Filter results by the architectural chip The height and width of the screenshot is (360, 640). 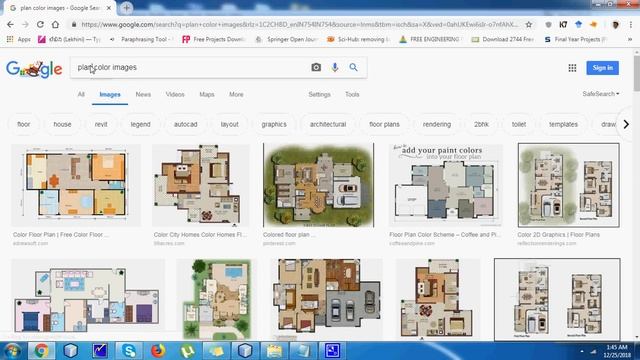coord(328,124)
